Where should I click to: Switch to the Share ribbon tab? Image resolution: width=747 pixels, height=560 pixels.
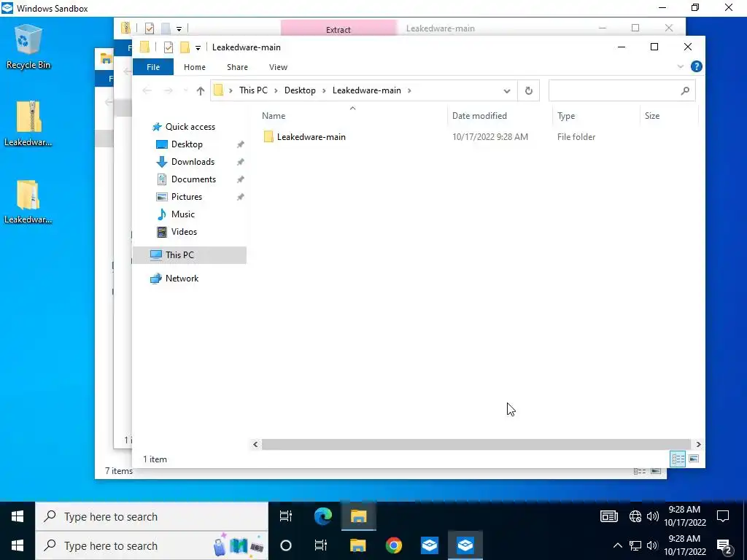click(x=237, y=67)
